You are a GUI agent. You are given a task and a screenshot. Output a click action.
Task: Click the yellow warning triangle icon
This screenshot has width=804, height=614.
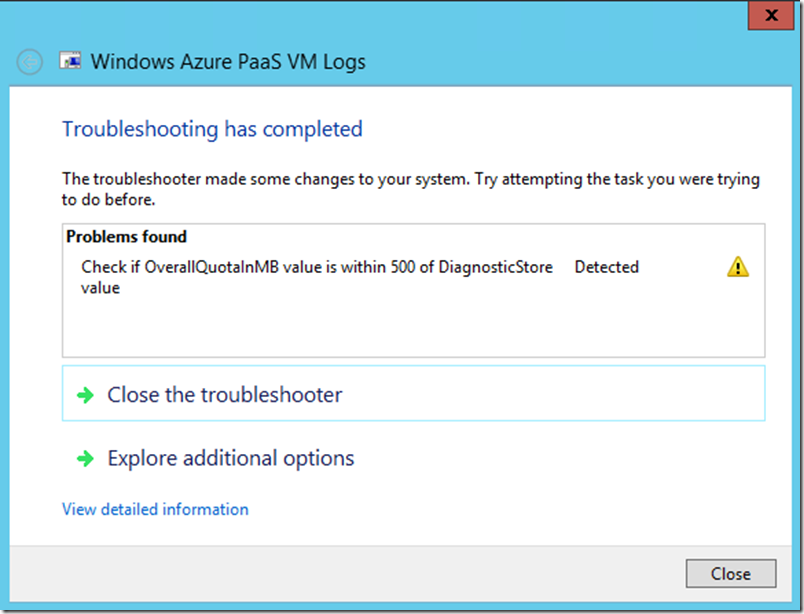[x=738, y=267]
